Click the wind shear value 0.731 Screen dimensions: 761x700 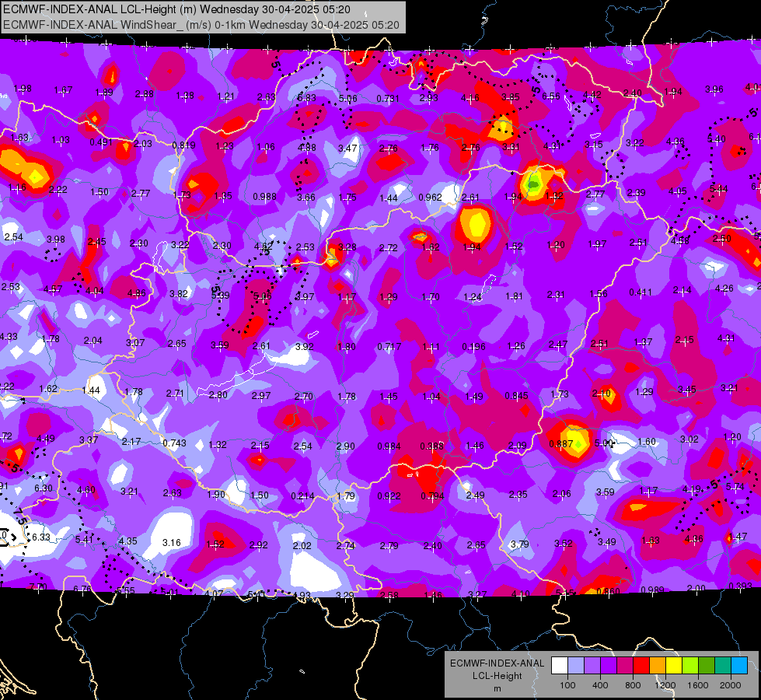click(388, 99)
